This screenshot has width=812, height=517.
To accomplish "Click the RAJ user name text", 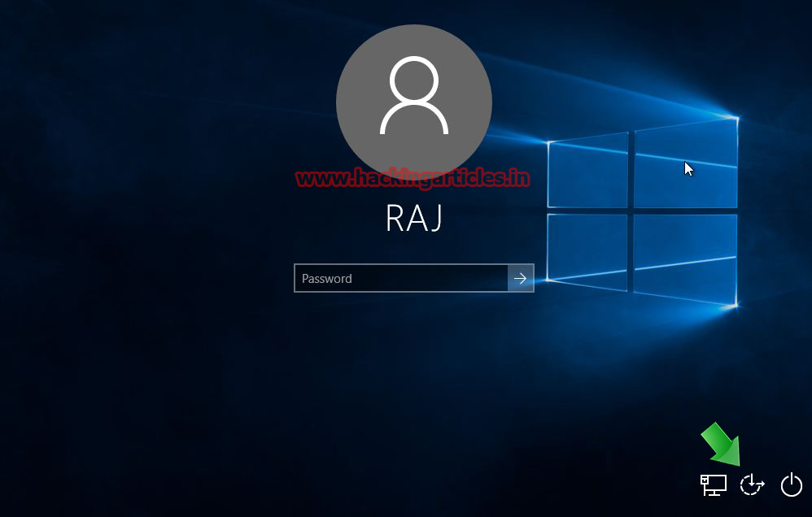I will click(414, 218).
